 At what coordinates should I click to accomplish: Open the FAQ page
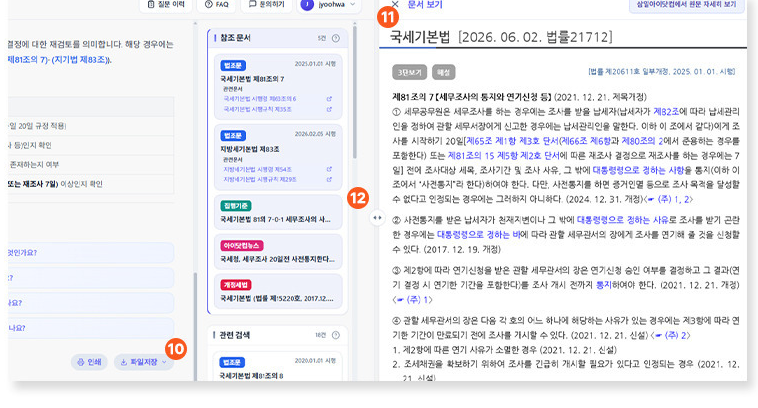(217, 4)
